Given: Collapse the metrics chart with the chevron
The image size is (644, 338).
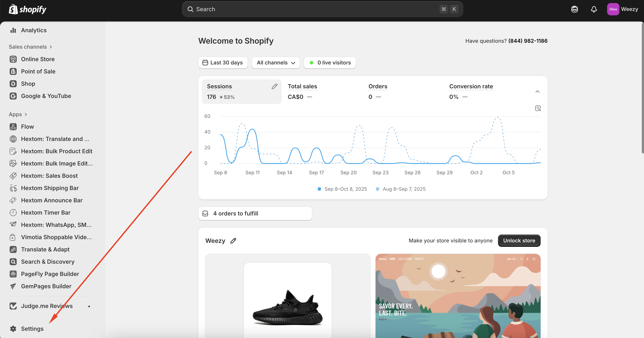Looking at the screenshot, I should [x=537, y=92].
